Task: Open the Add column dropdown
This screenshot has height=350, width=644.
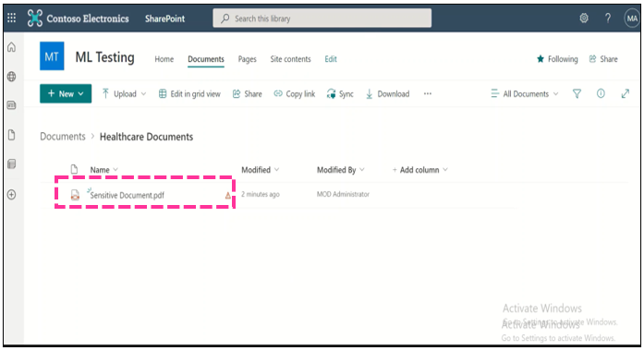Action: pyautogui.click(x=419, y=170)
